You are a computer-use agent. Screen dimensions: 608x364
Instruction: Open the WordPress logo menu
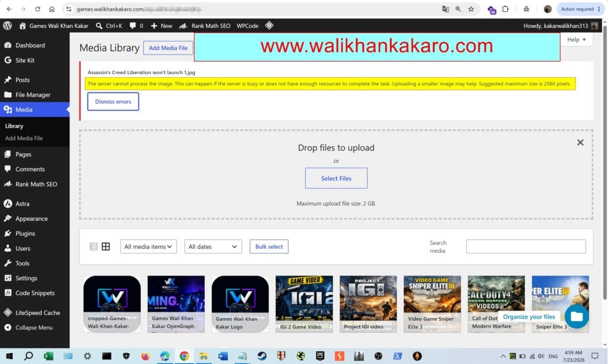coord(7,26)
